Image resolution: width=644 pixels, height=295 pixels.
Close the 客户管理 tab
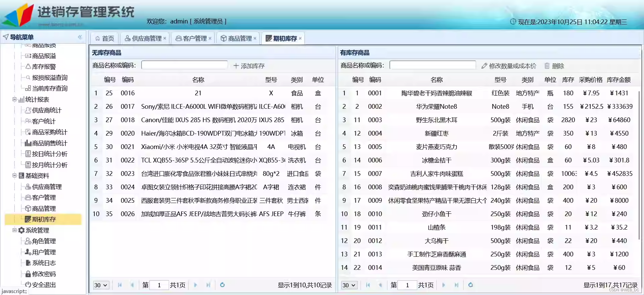(x=210, y=38)
